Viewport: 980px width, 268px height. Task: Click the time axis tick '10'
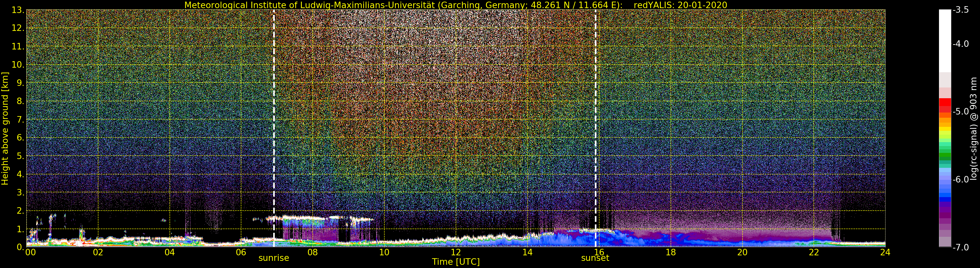pos(384,252)
